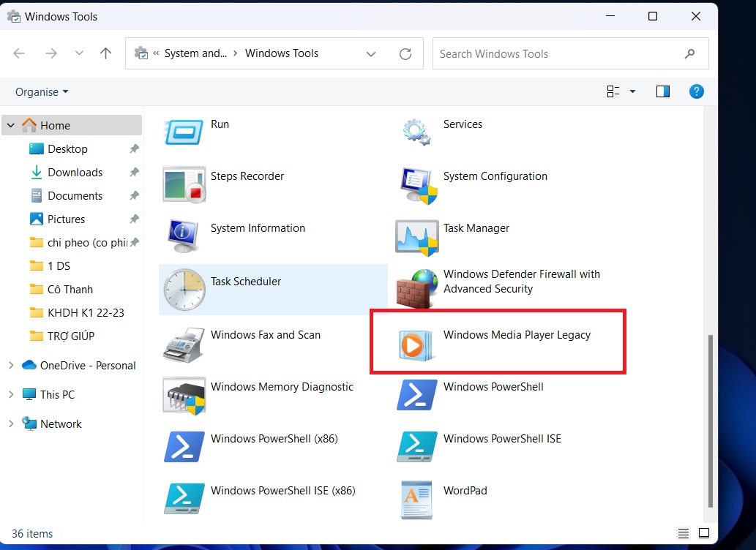756x550 pixels.
Task: Refresh the Windows Tools folder
Action: tap(405, 53)
